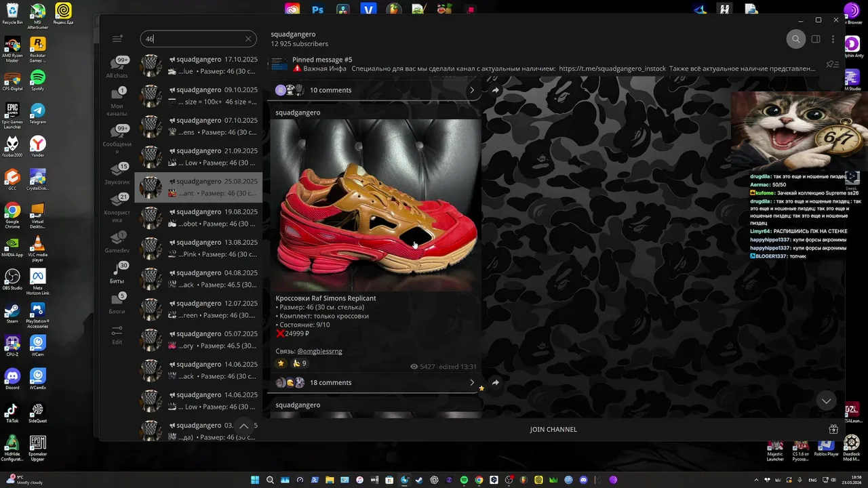Open search result dated 04.08.2025

199,279
